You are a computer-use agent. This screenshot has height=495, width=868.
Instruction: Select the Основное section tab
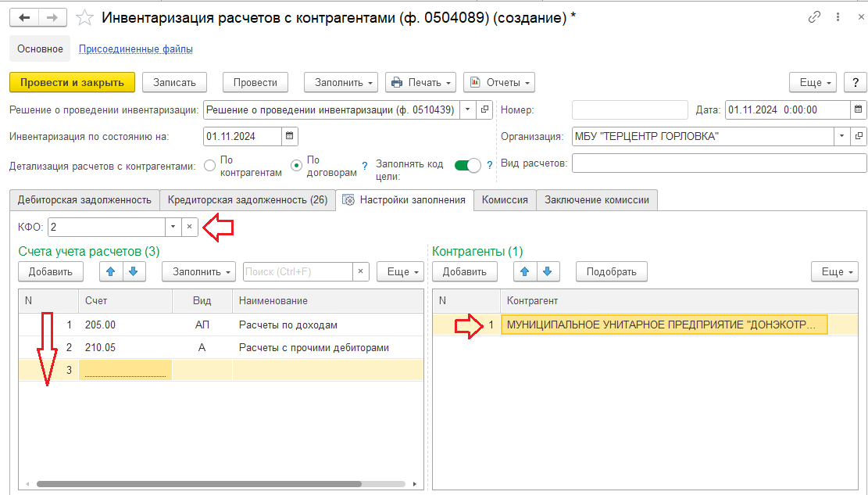(x=40, y=48)
